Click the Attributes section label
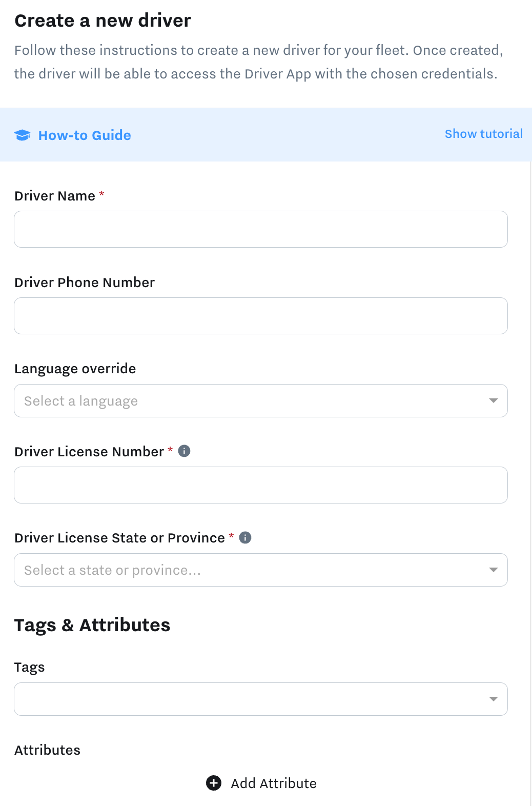 click(48, 750)
